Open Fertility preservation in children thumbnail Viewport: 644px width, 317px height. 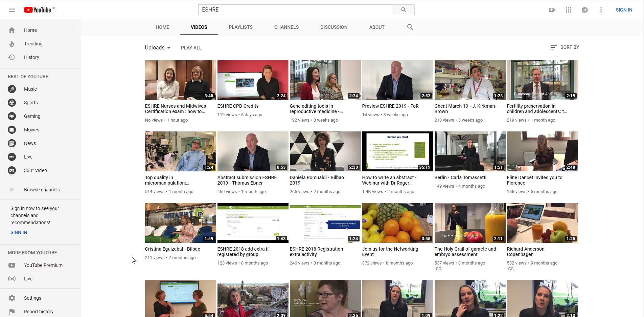[x=542, y=80]
